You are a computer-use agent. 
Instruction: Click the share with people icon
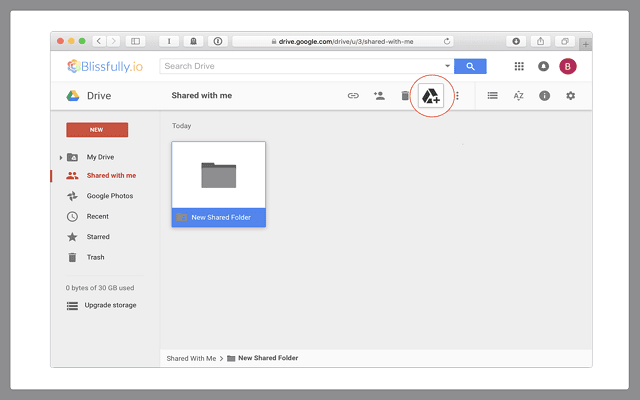[379, 96]
